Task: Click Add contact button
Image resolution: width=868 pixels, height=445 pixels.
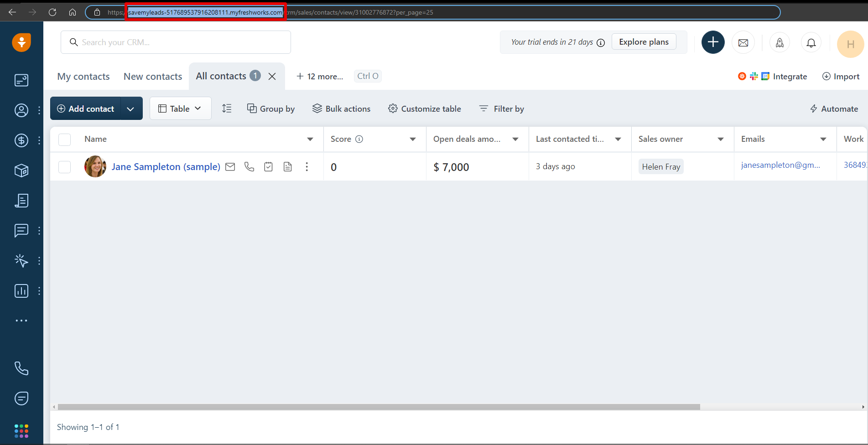Action: [x=86, y=109]
